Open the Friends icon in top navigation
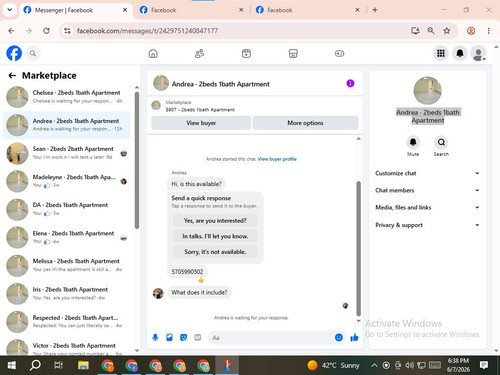This screenshot has height=375, width=500. coord(199,53)
